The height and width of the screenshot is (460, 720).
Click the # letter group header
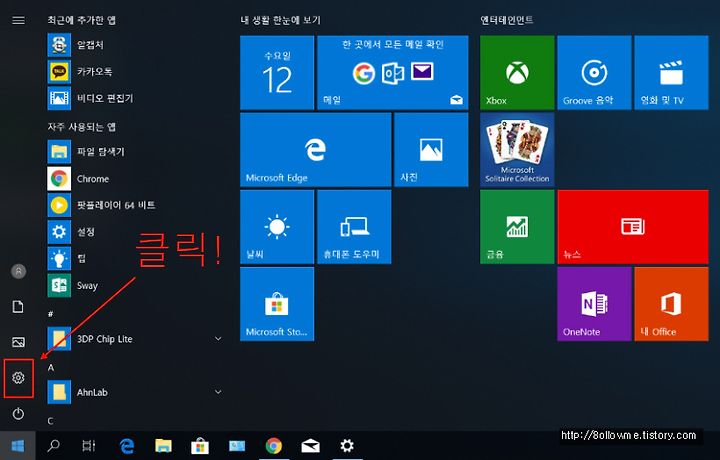[x=51, y=314]
